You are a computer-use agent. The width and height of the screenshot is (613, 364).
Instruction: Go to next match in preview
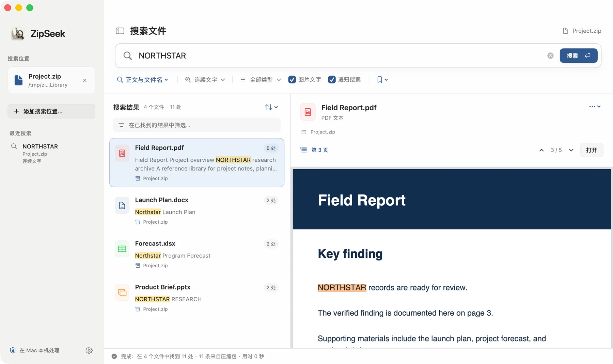click(571, 150)
